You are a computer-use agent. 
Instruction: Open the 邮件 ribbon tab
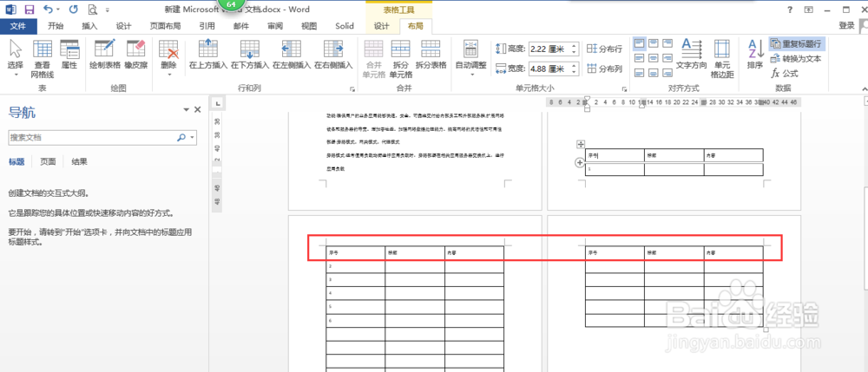[241, 26]
